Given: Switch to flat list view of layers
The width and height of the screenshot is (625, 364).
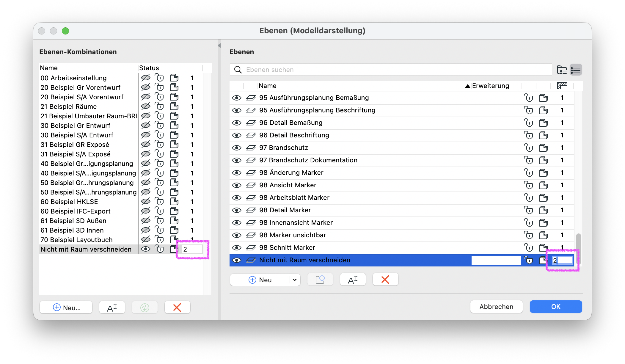Looking at the screenshot, I should pyautogui.click(x=576, y=70).
